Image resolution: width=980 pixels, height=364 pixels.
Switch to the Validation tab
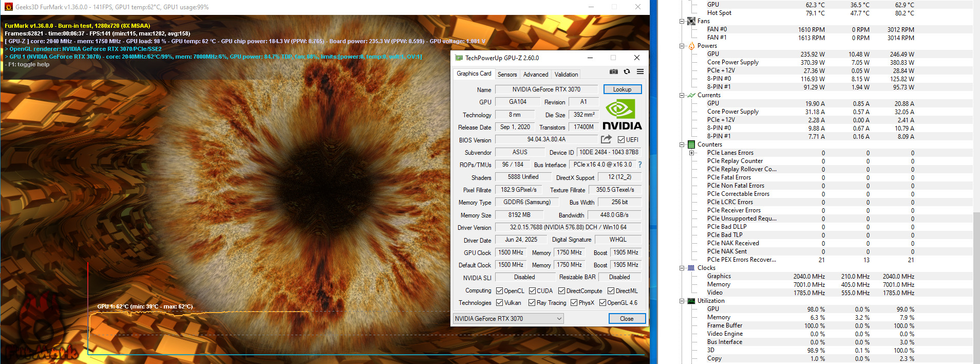[x=566, y=75]
